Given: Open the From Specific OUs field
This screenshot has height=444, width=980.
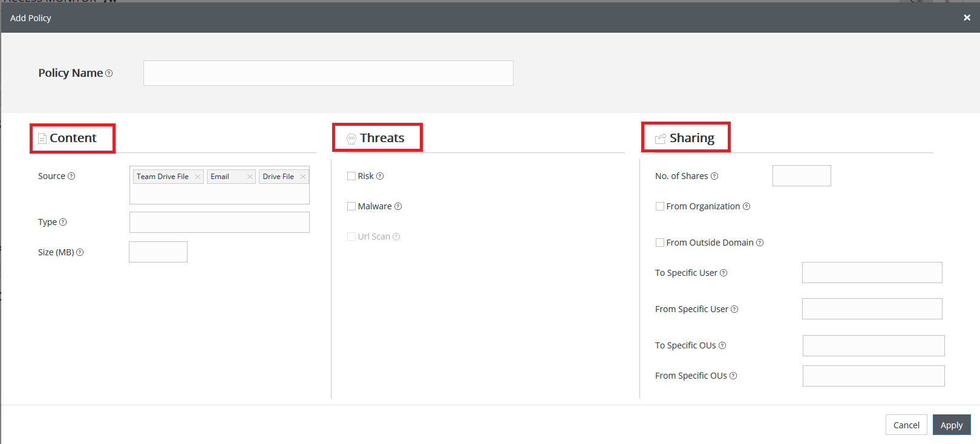Looking at the screenshot, I should (873, 376).
